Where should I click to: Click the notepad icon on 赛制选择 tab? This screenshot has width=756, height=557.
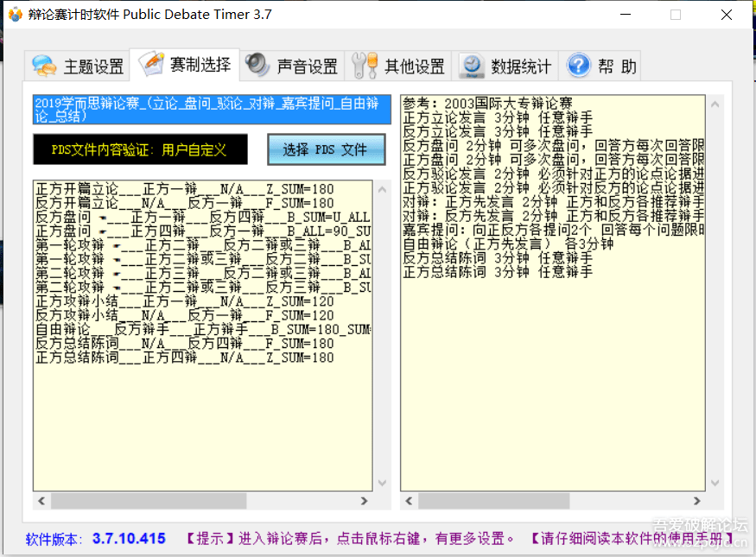tap(151, 64)
